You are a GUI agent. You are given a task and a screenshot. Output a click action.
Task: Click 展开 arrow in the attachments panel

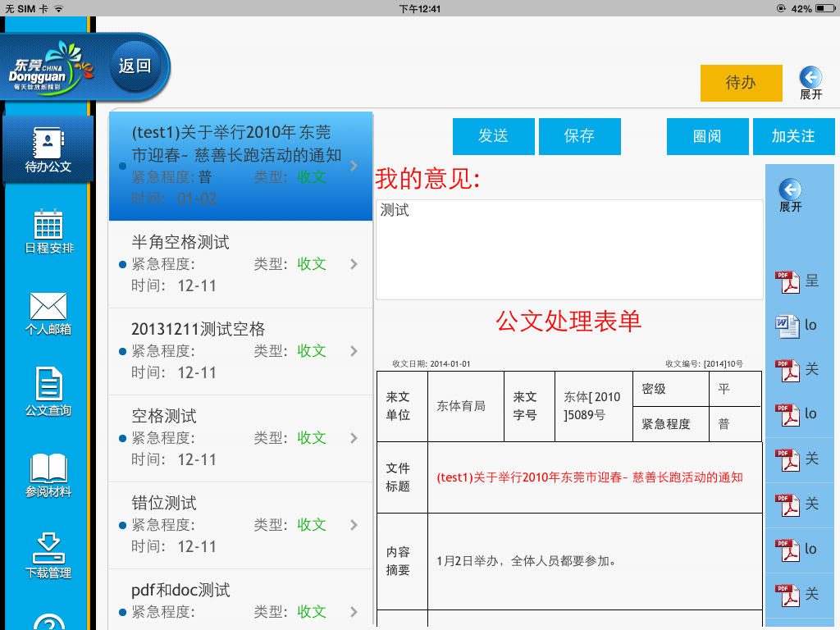coord(790,195)
